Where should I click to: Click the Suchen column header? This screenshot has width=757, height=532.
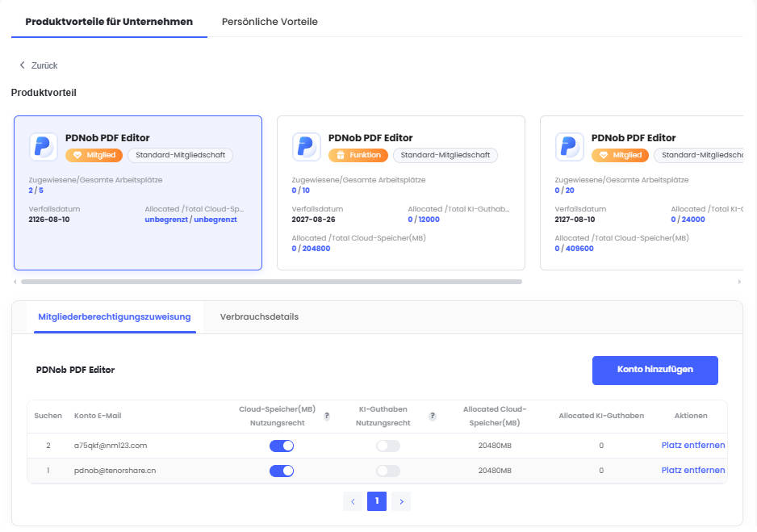[48, 416]
